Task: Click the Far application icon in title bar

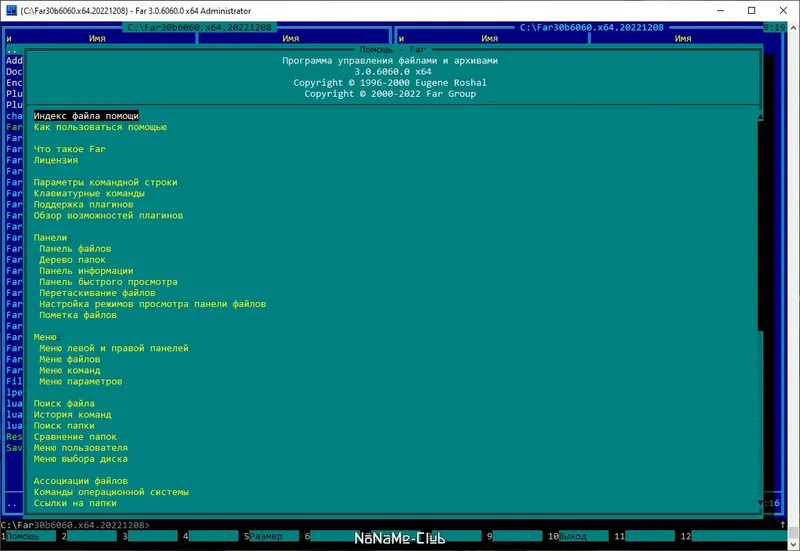Action: (x=11, y=10)
